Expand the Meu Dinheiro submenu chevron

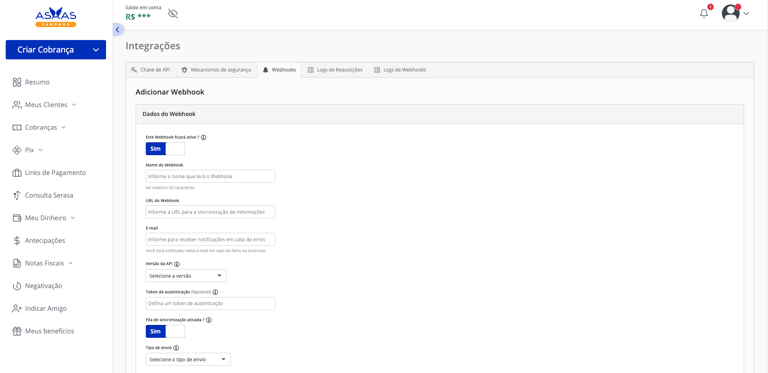[73, 218]
